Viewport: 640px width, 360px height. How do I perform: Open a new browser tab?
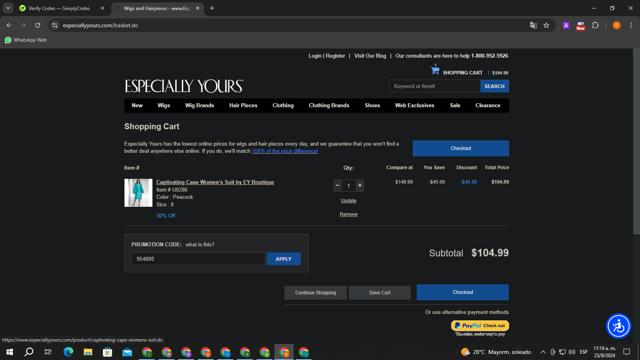tap(212, 8)
